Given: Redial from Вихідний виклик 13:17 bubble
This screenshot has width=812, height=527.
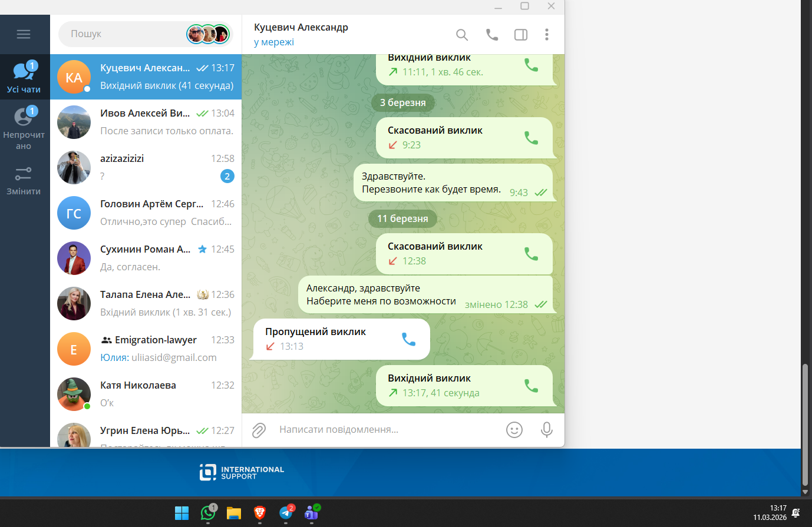Looking at the screenshot, I should 531,386.
